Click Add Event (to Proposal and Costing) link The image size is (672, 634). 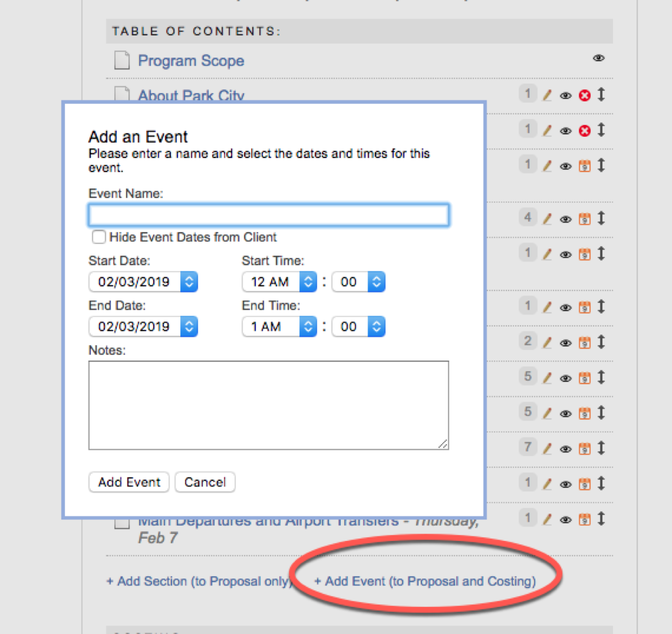425,581
